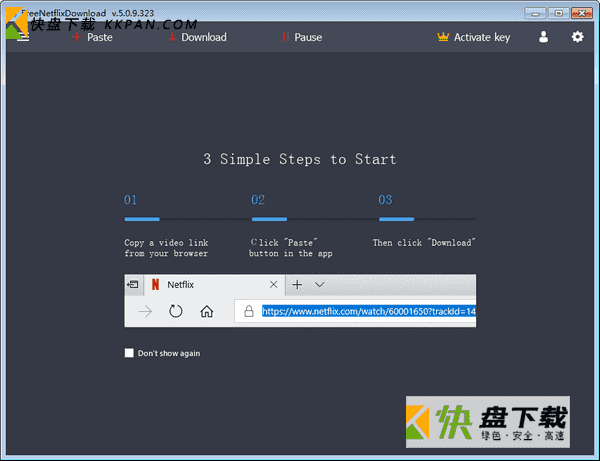Open settings gear icon

coord(577,37)
